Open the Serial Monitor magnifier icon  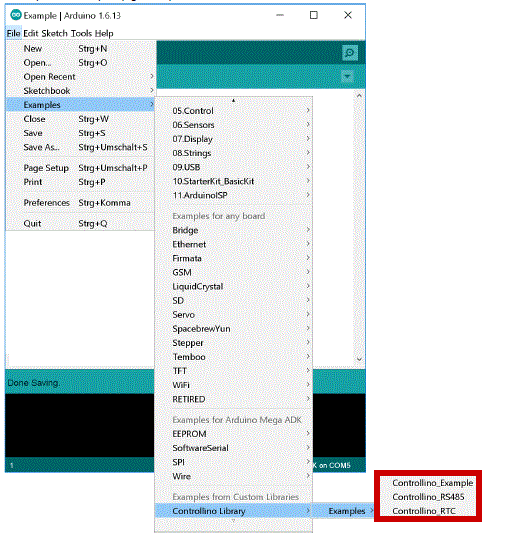pyautogui.click(x=349, y=53)
